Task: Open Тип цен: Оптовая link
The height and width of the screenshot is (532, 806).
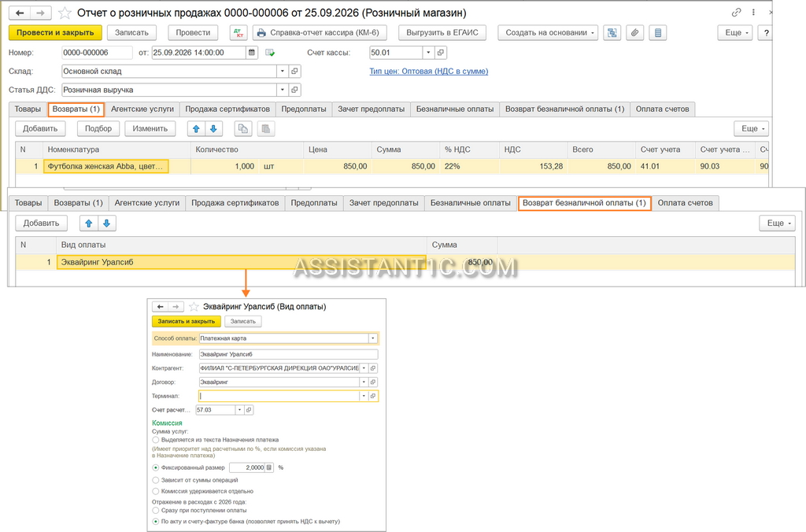Action: [x=429, y=72]
